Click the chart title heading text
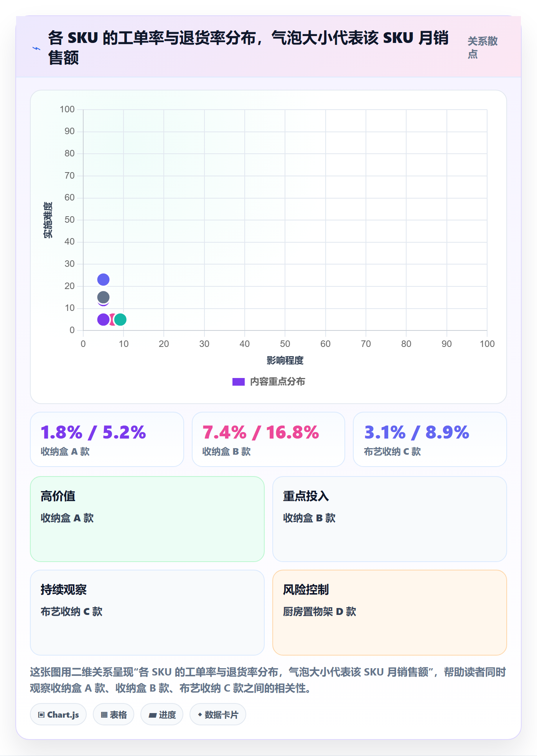 (x=249, y=48)
